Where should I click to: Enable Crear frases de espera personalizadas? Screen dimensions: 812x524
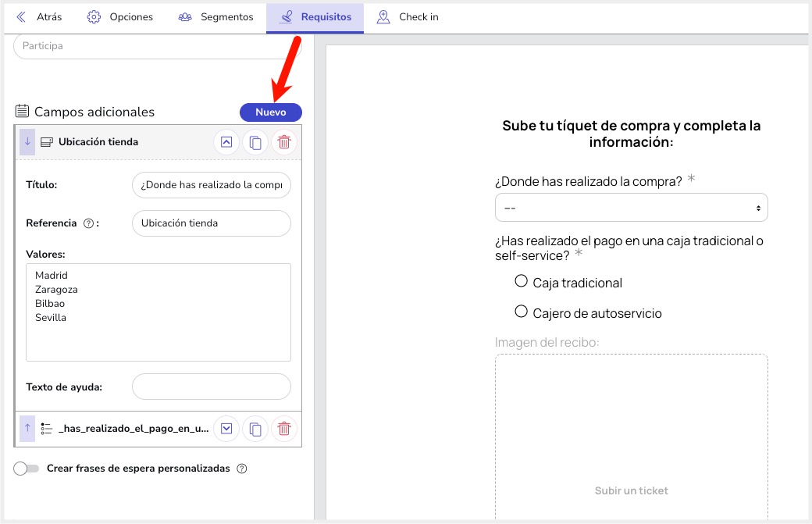(x=27, y=469)
